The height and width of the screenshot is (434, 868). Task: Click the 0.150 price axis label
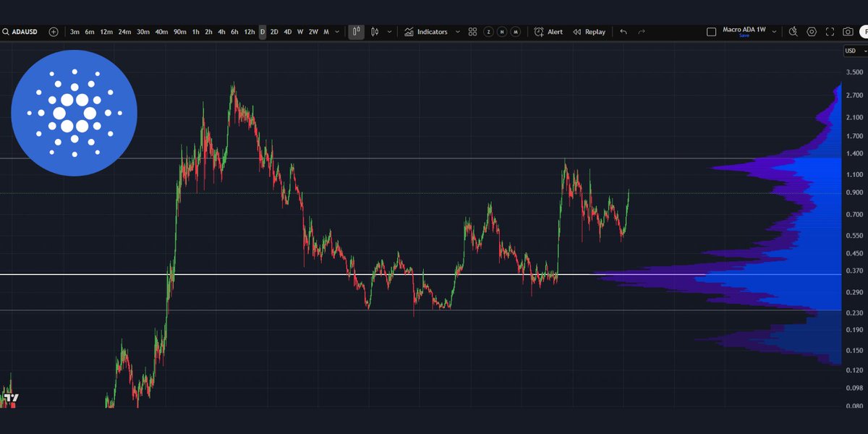pos(854,350)
